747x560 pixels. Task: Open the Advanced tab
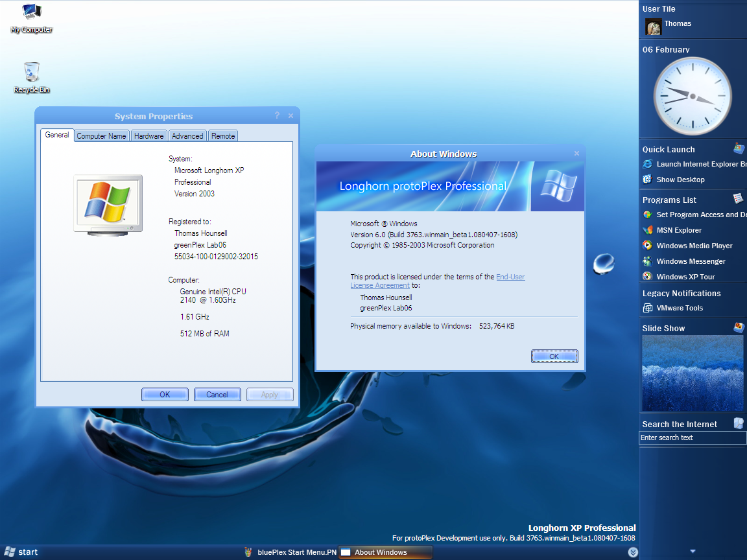click(x=187, y=136)
